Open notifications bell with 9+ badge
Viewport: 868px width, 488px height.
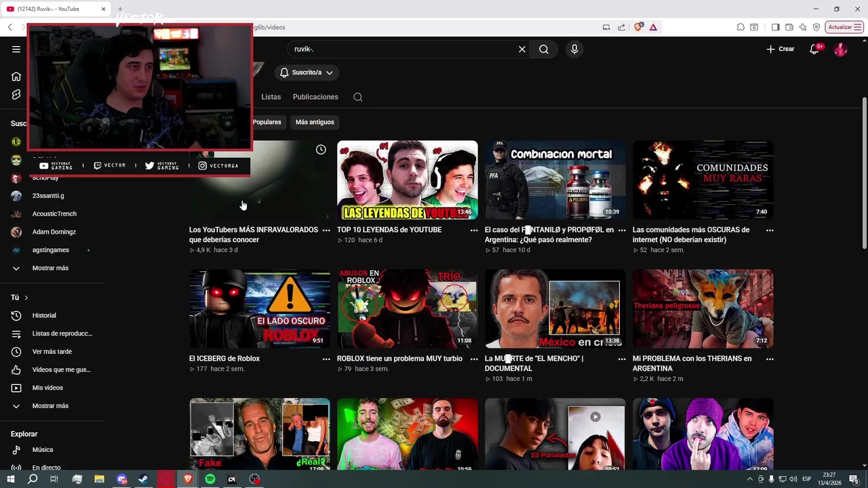(815, 49)
